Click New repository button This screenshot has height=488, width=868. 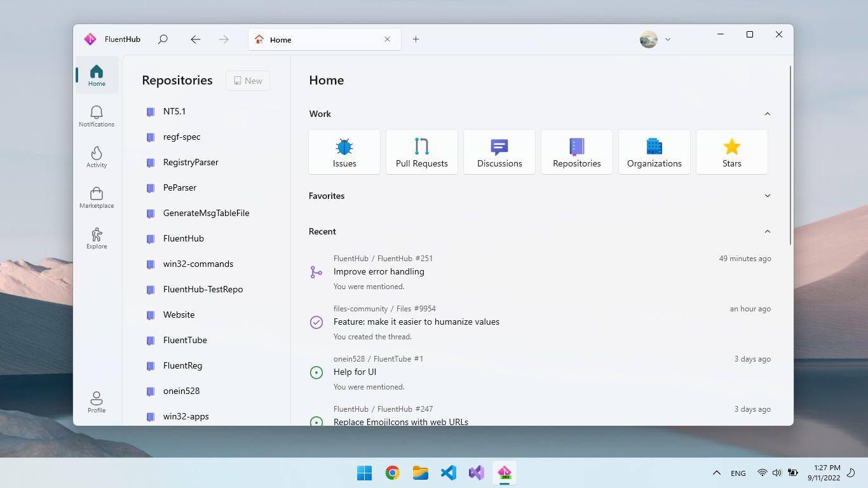pos(248,81)
